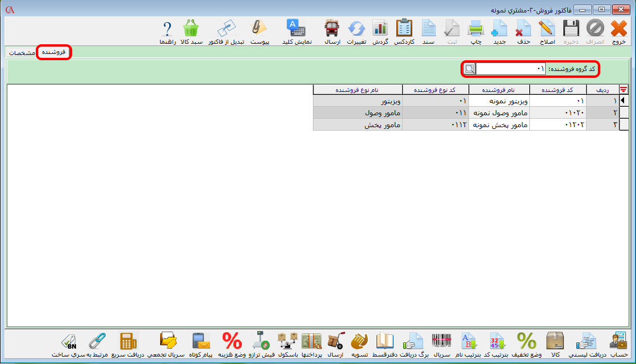Open Discount Status (وضع تخفیف) green percent icon

pos(526,344)
